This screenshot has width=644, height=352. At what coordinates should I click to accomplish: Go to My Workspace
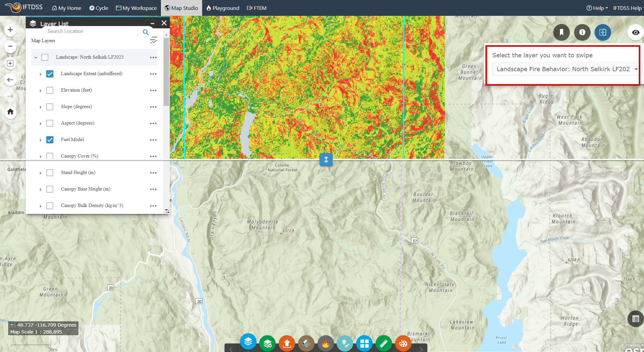click(x=136, y=8)
